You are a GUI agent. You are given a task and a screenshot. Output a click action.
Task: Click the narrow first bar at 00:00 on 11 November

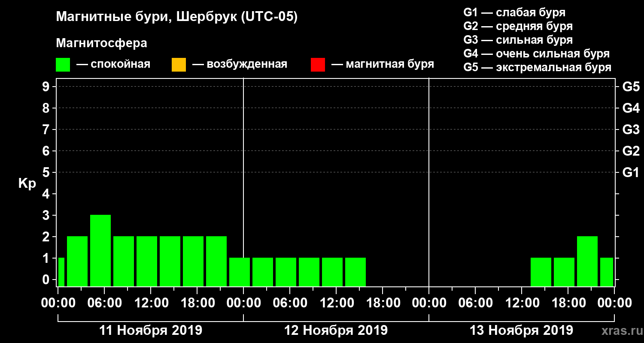61,272
